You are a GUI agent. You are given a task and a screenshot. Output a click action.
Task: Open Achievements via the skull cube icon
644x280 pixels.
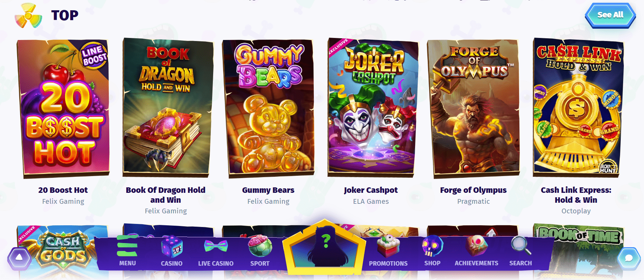pos(476,245)
